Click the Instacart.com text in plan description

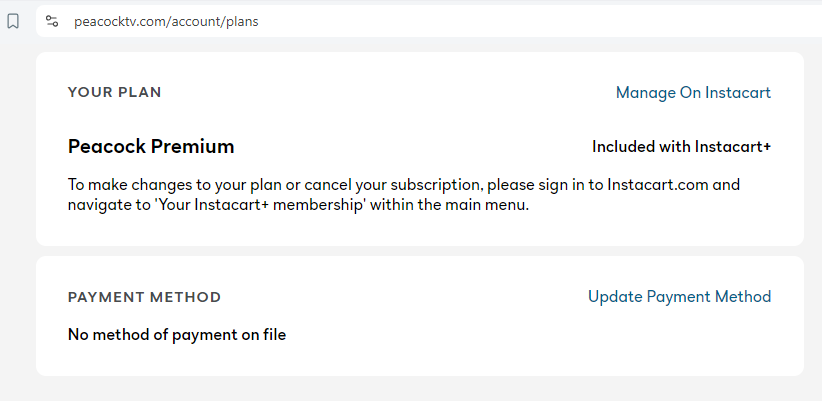(659, 185)
